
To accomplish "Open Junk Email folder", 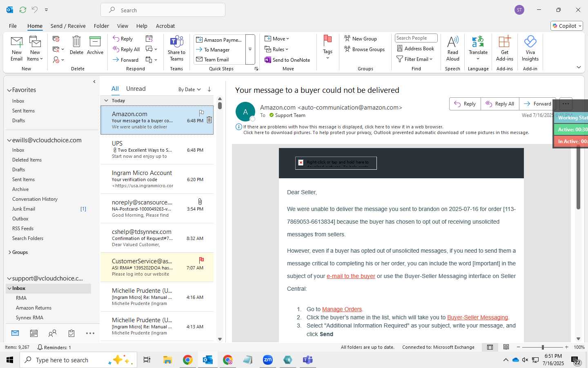I will tap(24, 209).
